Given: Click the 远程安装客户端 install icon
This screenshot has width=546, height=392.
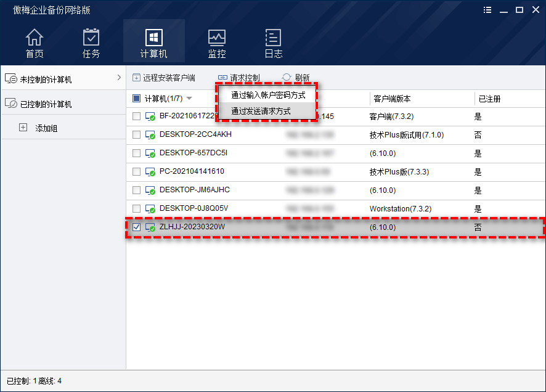Looking at the screenshot, I should coord(137,78).
